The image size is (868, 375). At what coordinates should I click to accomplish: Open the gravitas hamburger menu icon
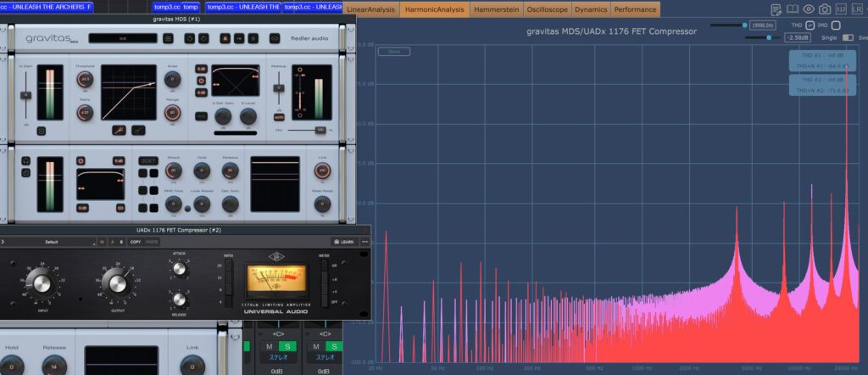[169, 38]
